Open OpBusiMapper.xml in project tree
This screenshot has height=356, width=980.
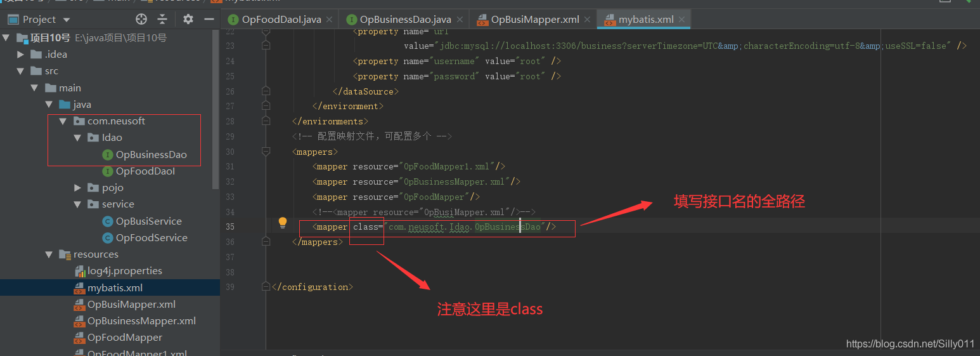pos(131,304)
